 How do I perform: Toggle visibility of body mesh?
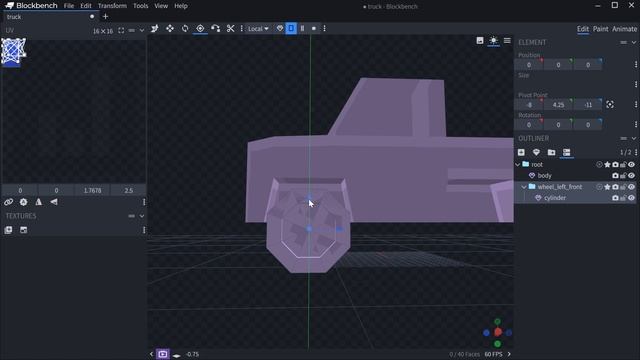click(x=631, y=176)
